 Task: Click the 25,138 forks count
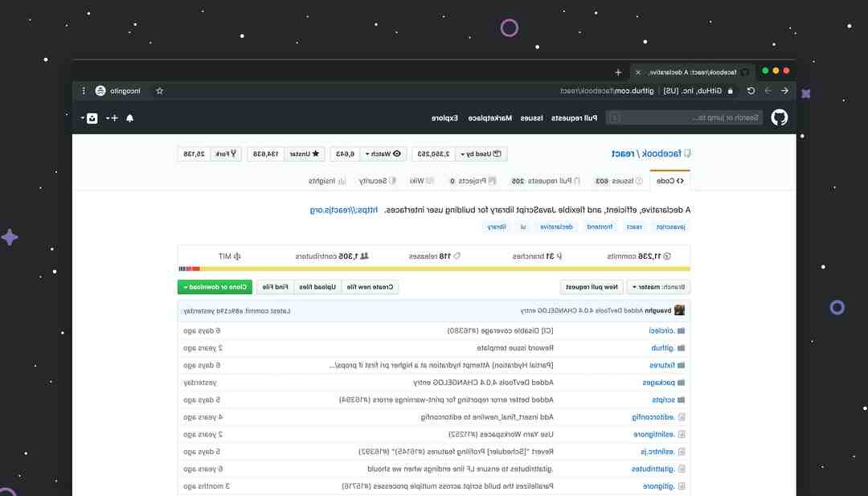point(194,154)
